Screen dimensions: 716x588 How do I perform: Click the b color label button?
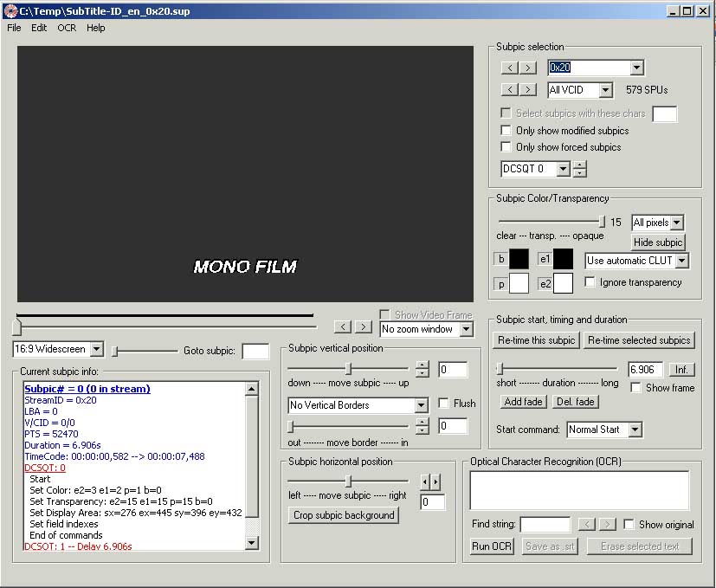coord(501,259)
